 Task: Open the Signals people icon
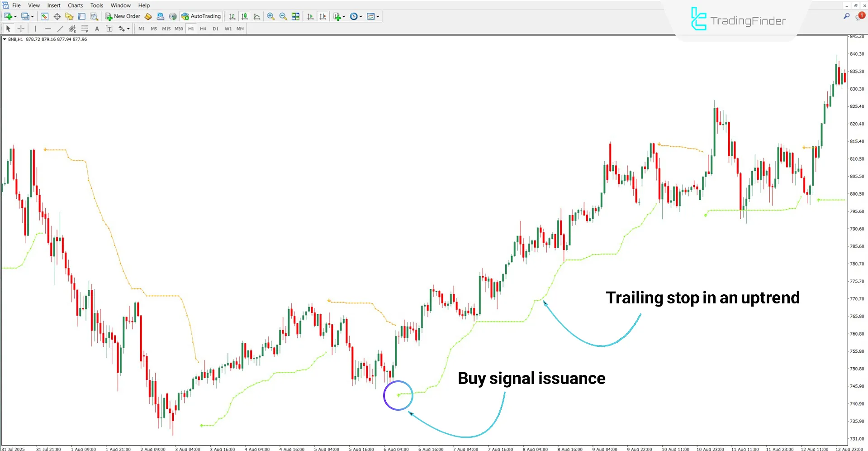pos(161,16)
